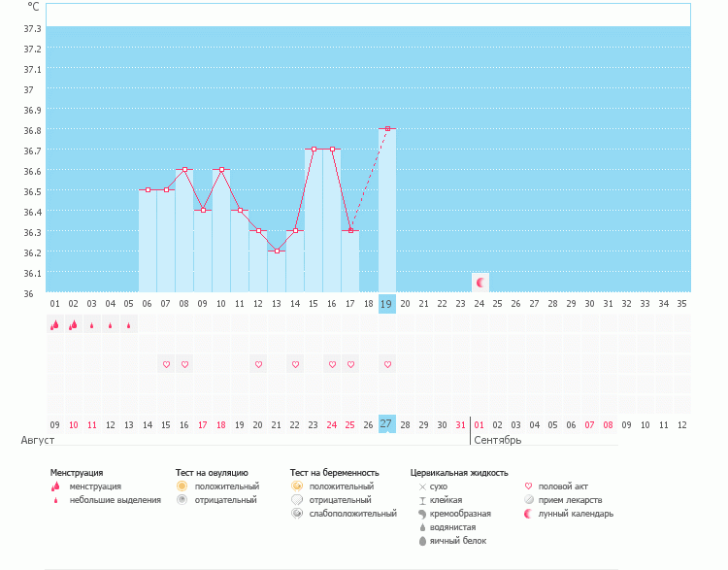Click the egg white cervical fluid legend icon
The image size is (728, 570).
coord(422,541)
